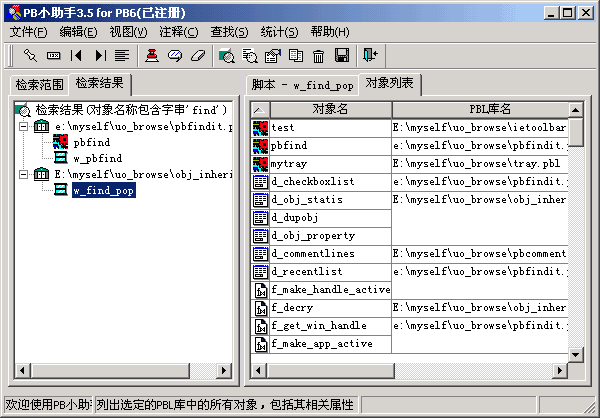Click the jump-to-first arrow toolbar icon

pos(77,55)
